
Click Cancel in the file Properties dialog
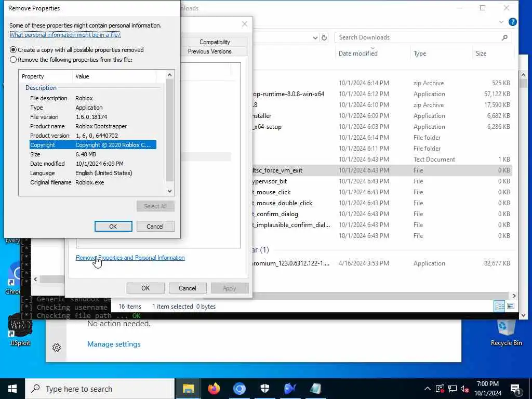pos(187,288)
